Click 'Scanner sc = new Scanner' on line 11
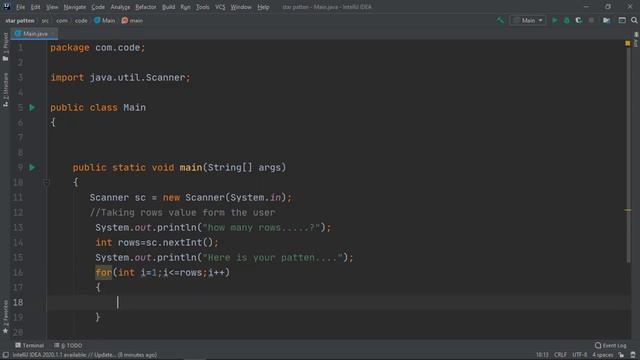 click(x=157, y=198)
